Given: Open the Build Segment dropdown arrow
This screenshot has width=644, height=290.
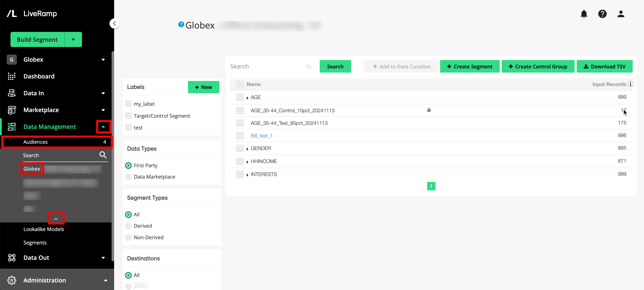Looking at the screenshot, I should point(73,39).
